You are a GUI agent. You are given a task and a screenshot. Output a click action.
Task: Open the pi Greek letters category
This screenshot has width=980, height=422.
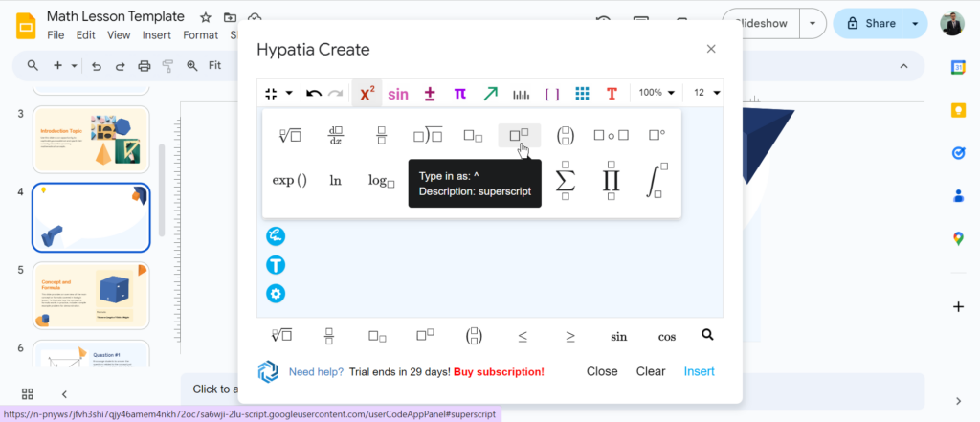(459, 93)
